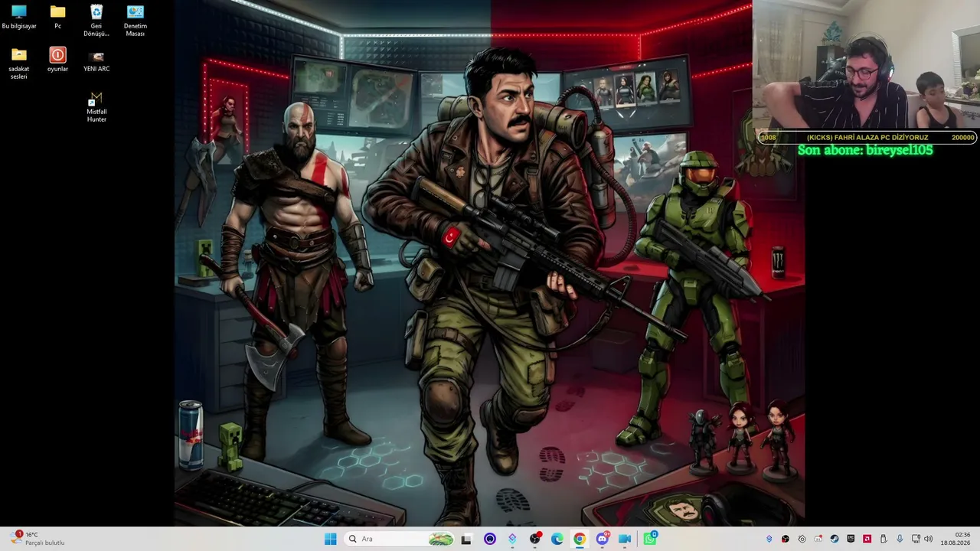Open the Pc folder on the desktop
Viewport: 980px width, 551px height.
(57, 17)
